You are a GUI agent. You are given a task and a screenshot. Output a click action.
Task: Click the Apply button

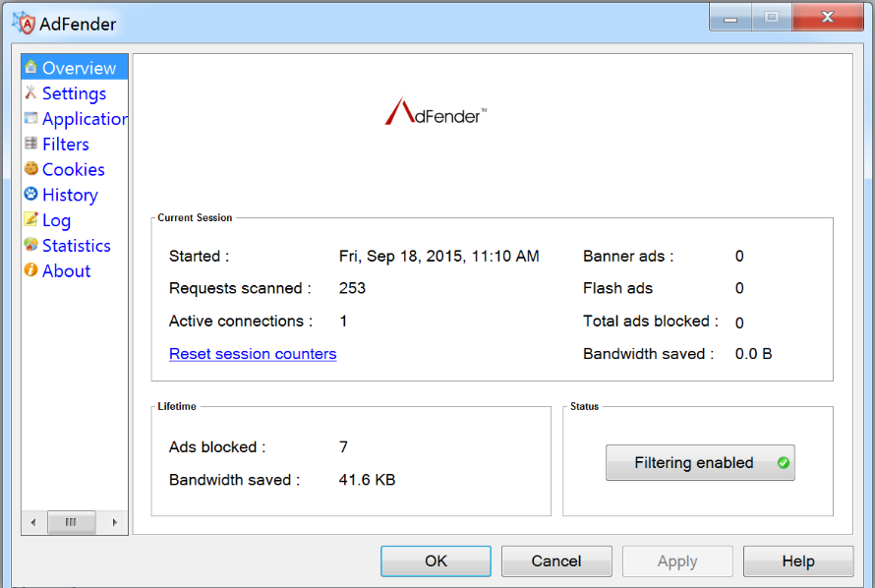677,560
